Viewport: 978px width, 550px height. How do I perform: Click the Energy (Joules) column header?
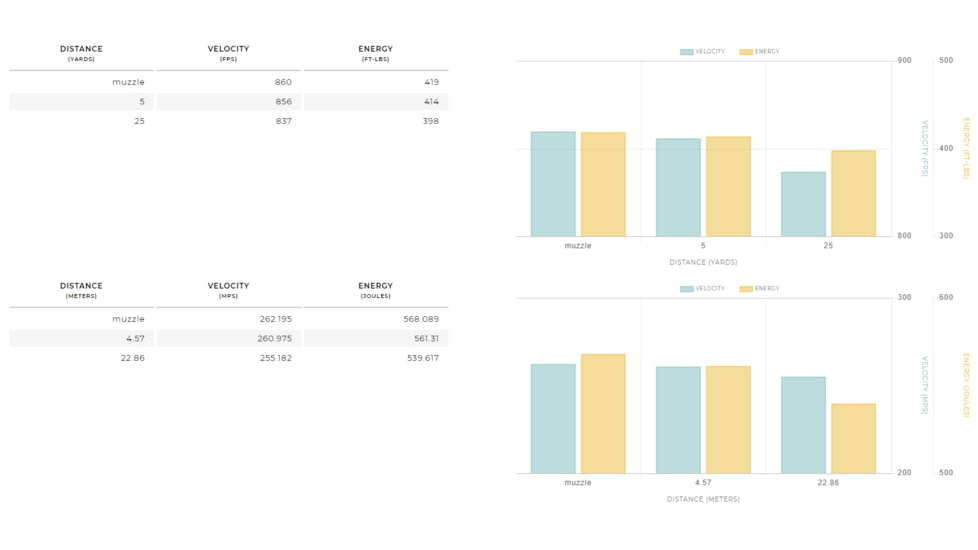(375, 290)
